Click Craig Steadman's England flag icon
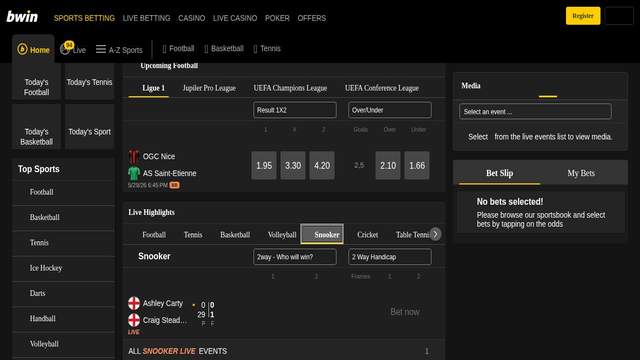 [134, 320]
